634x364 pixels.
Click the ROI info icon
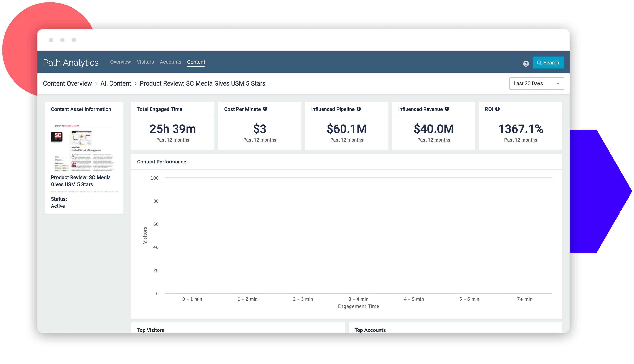click(x=497, y=109)
